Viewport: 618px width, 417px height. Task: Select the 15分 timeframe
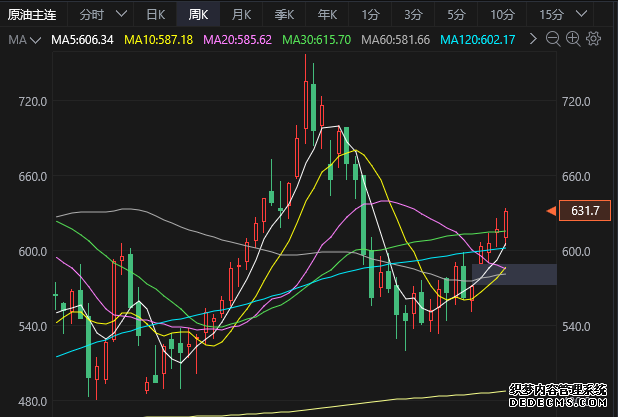551,15
